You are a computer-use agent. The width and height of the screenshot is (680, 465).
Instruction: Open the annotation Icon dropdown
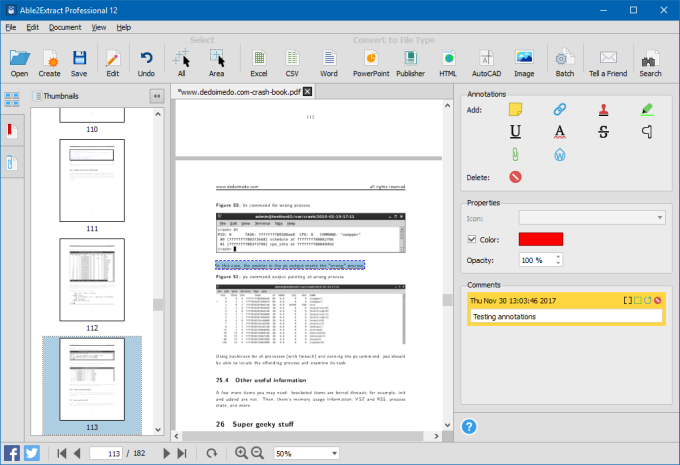(x=592, y=216)
